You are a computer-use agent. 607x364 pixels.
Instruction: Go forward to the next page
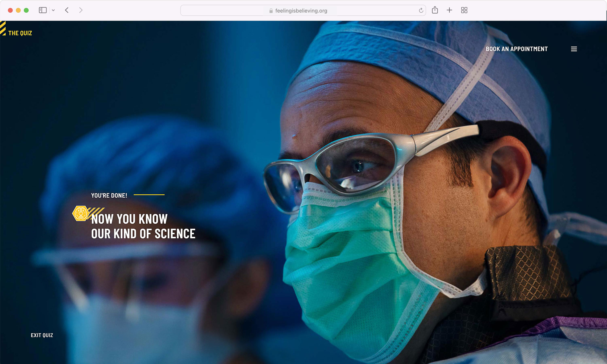coord(81,10)
